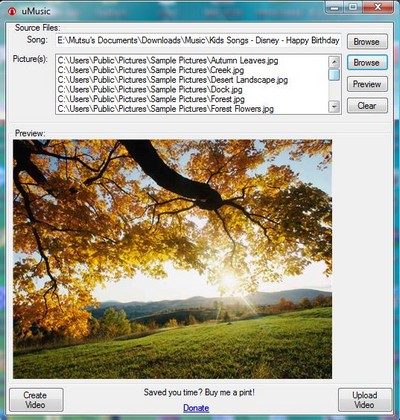The height and width of the screenshot is (420, 400).
Task: Click the uMusic red app icon in title bar
Action: coord(12,11)
